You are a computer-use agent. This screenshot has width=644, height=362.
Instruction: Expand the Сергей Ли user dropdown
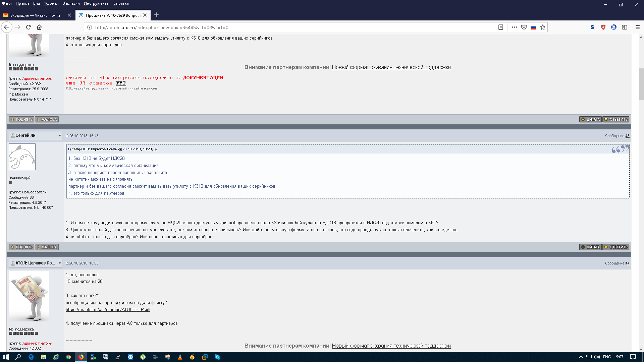click(60, 135)
